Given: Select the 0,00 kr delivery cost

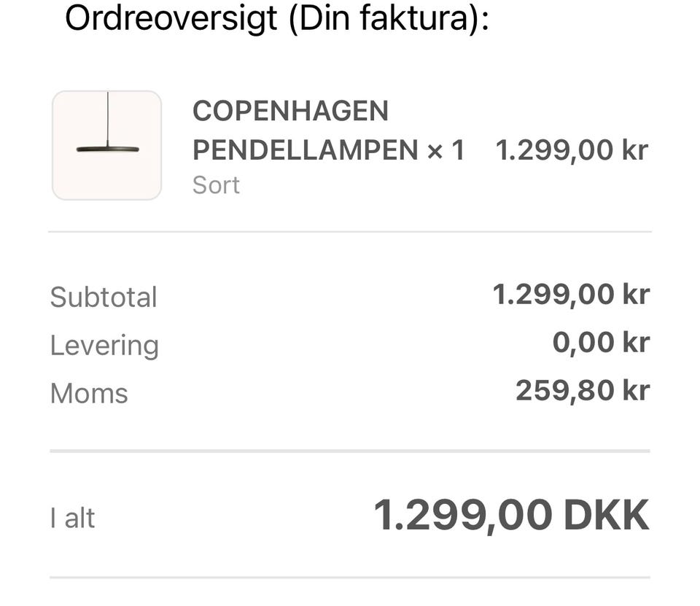Looking at the screenshot, I should click(600, 343).
